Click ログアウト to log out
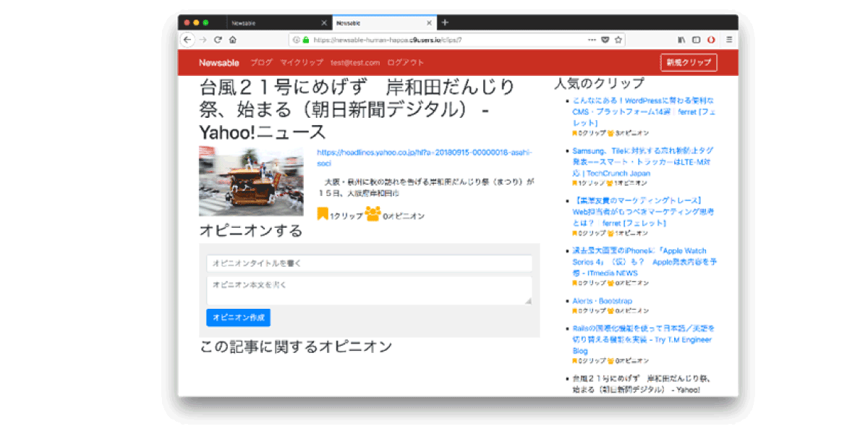The width and height of the screenshot is (868, 434). coord(405,63)
